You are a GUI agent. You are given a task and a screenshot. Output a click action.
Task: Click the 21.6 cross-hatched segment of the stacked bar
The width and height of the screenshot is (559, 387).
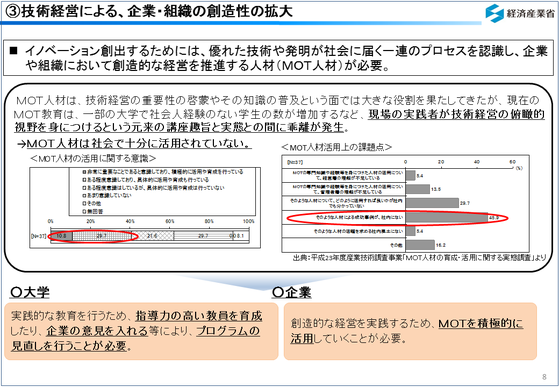152,236
